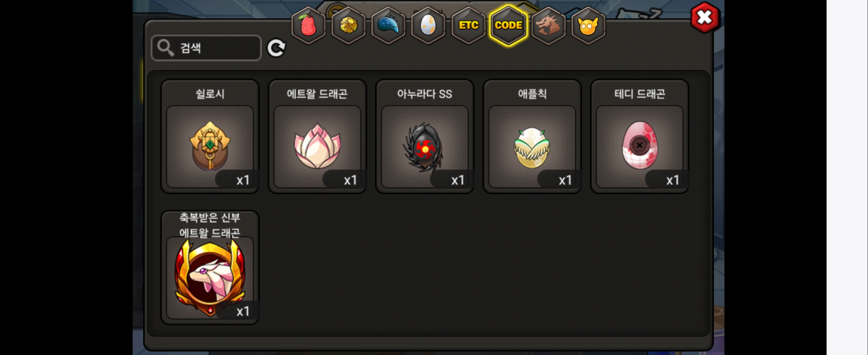The image size is (868, 355).
Task: Switch to the ETC tab
Action: pos(468,25)
